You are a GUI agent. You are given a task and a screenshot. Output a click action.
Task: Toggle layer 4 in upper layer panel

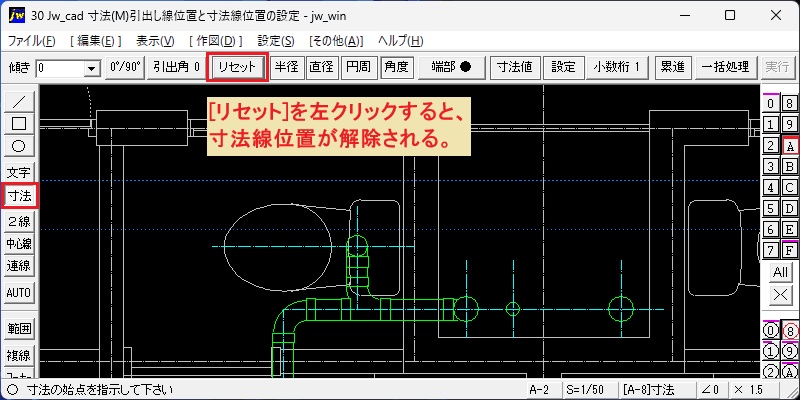point(770,187)
